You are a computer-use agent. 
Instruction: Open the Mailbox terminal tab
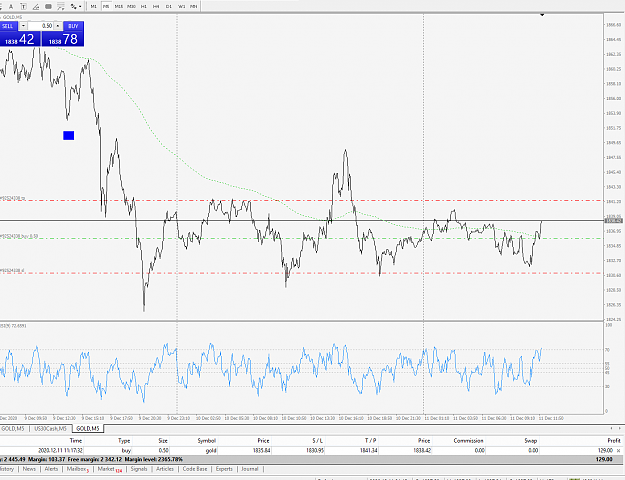[x=77, y=469]
